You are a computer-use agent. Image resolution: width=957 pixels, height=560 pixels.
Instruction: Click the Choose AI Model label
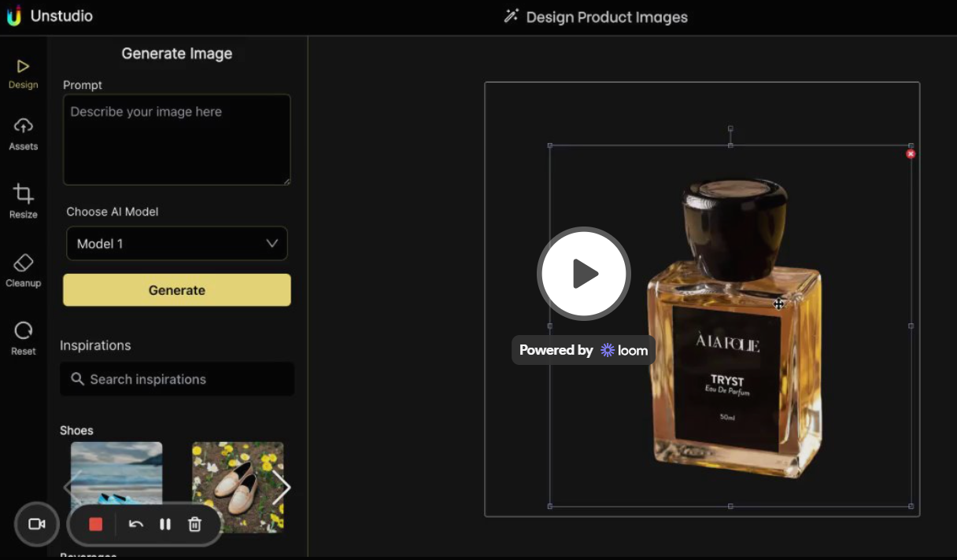pyautogui.click(x=113, y=212)
